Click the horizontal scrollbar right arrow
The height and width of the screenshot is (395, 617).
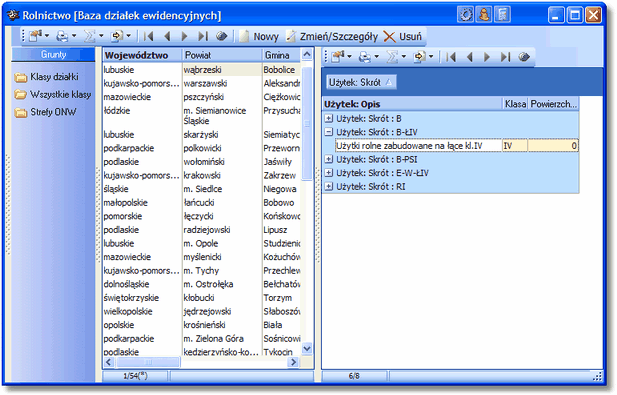click(x=293, y=362)
